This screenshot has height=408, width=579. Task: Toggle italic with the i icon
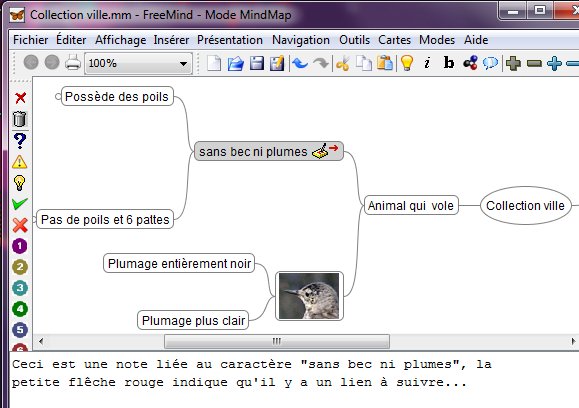coord(427,63)
